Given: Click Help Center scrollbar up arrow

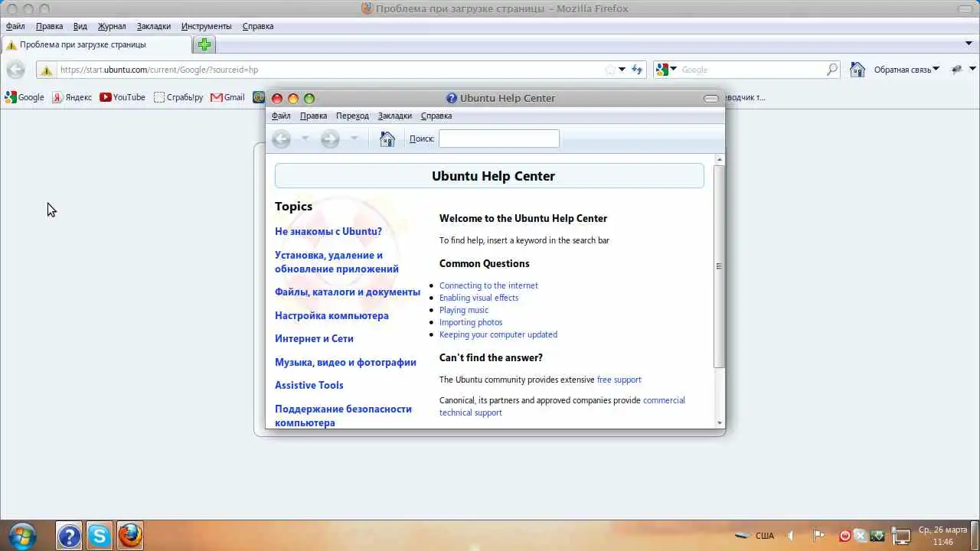Looking at the screenshot, I should click(719, 159).
